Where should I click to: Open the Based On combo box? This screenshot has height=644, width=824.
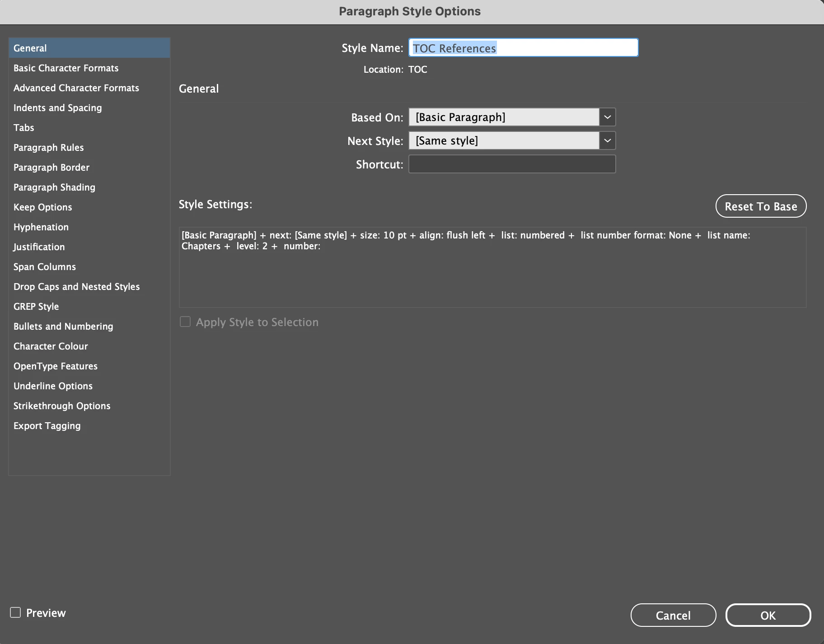click(512, 117)
